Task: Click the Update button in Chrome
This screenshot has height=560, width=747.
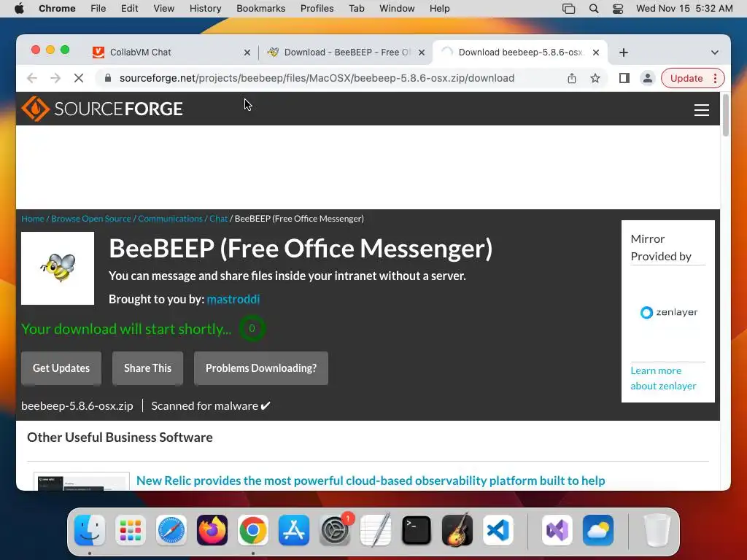Action: (x=686, y=78)
